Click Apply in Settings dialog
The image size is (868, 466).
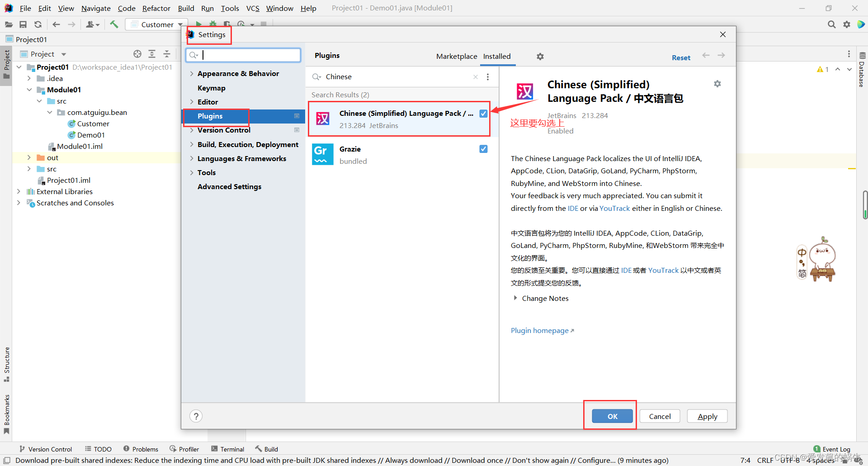tap(707, 416)
